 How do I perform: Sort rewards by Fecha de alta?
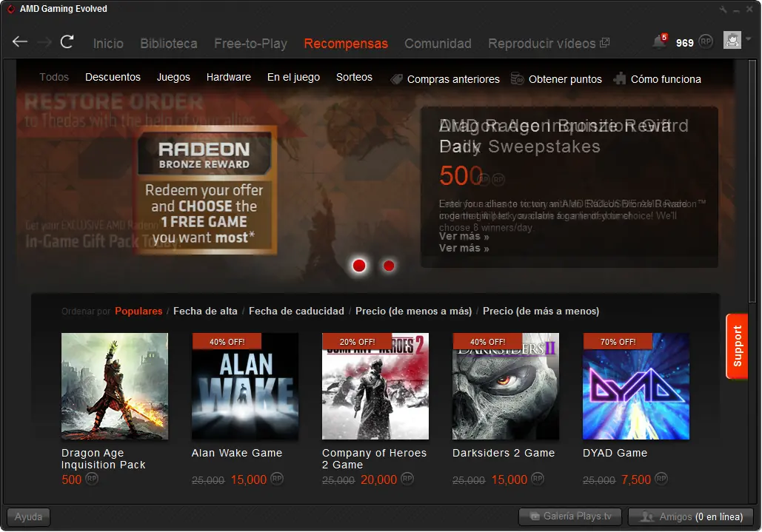pos(206,312)
